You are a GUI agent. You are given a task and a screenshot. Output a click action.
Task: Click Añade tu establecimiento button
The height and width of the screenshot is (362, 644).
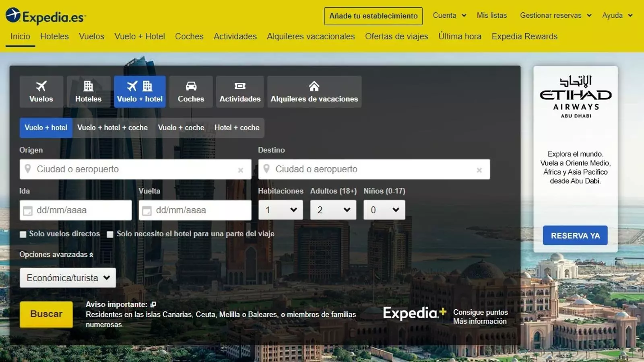(x=374, y=16)
